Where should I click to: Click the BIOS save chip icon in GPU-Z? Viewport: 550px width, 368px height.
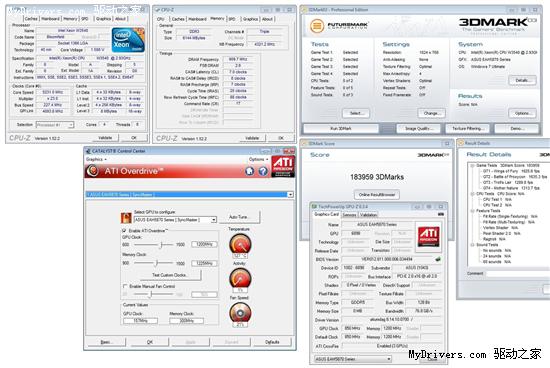[x=437, y=259]
